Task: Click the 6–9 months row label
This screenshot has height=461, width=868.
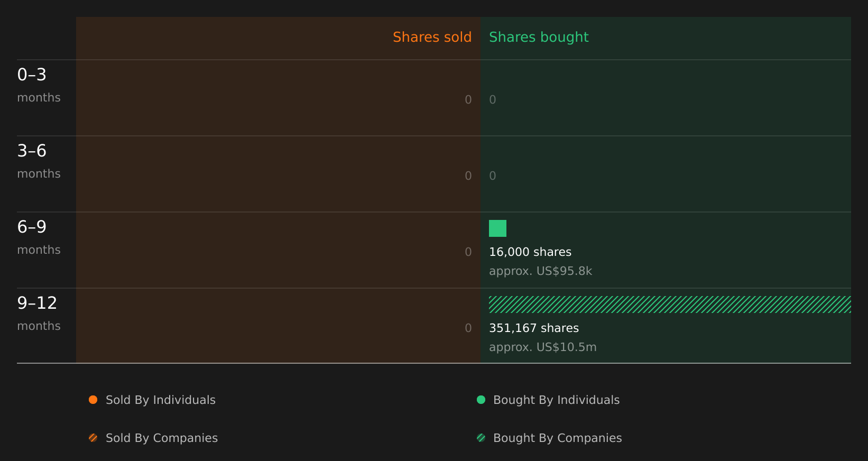Action: [x=39, y=237]
